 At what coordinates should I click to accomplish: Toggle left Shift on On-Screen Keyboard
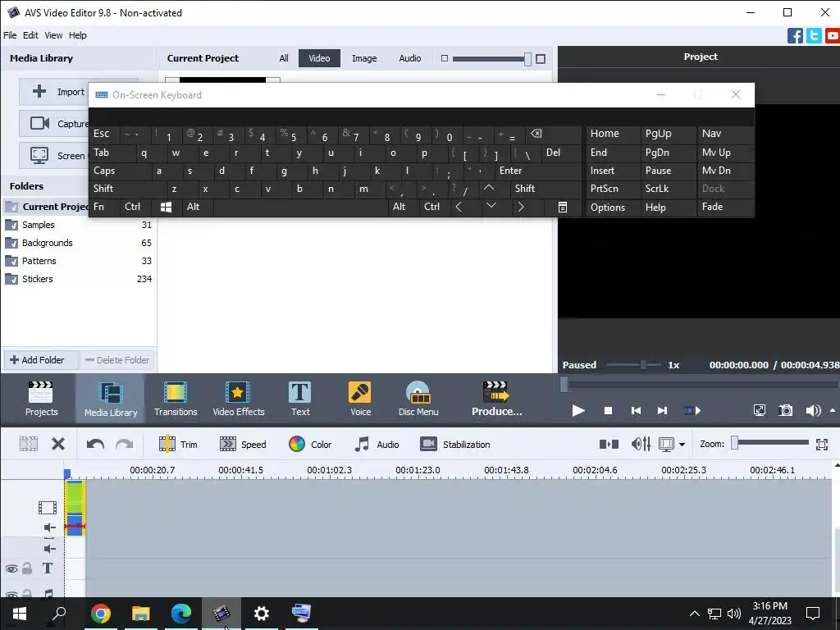click(x=129, y=189)
